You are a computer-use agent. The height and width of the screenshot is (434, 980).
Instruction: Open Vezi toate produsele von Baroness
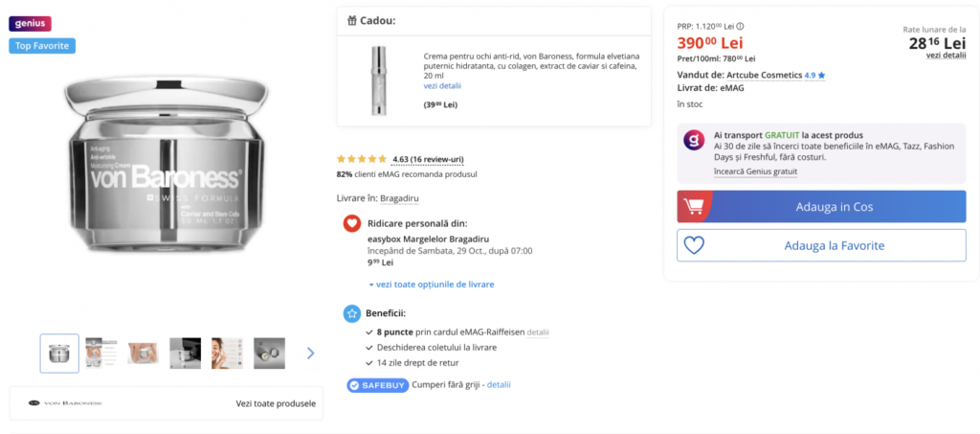tap(275, 403)
